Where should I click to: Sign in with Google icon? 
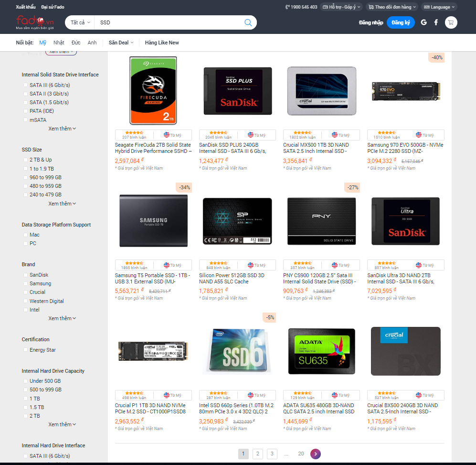424,22
